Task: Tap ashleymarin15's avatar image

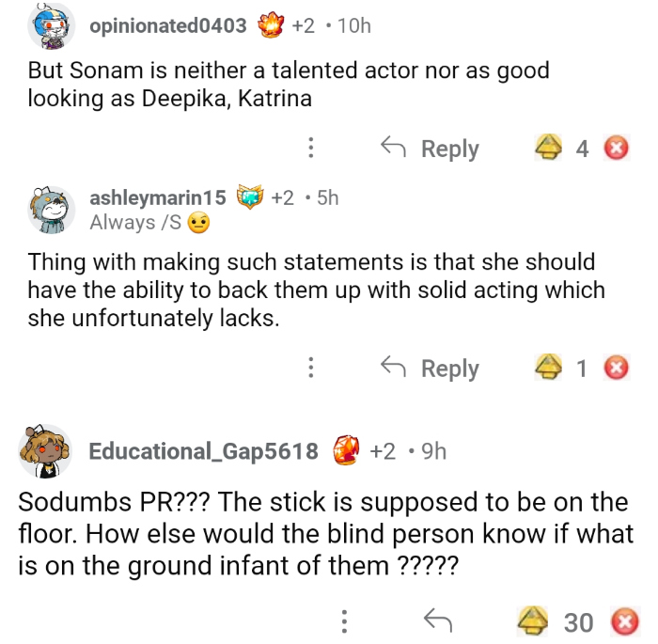Action: coord(51,209)
